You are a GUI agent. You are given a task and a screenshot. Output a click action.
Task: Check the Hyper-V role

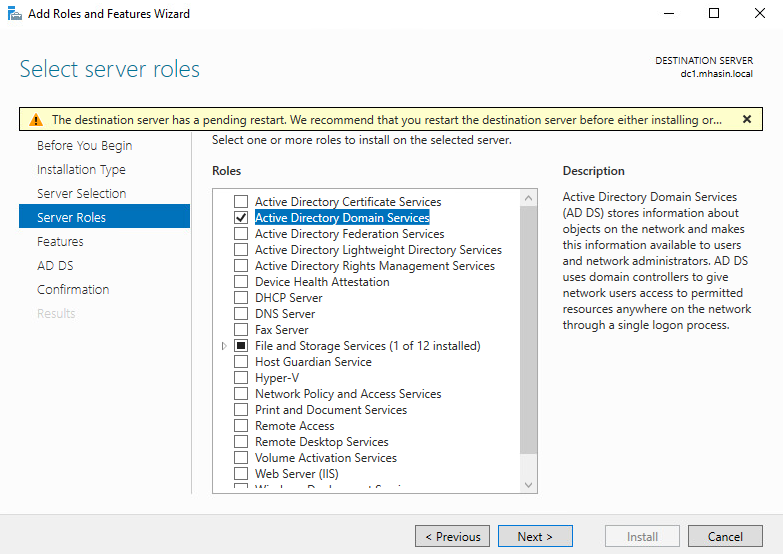tap(241, 377)
